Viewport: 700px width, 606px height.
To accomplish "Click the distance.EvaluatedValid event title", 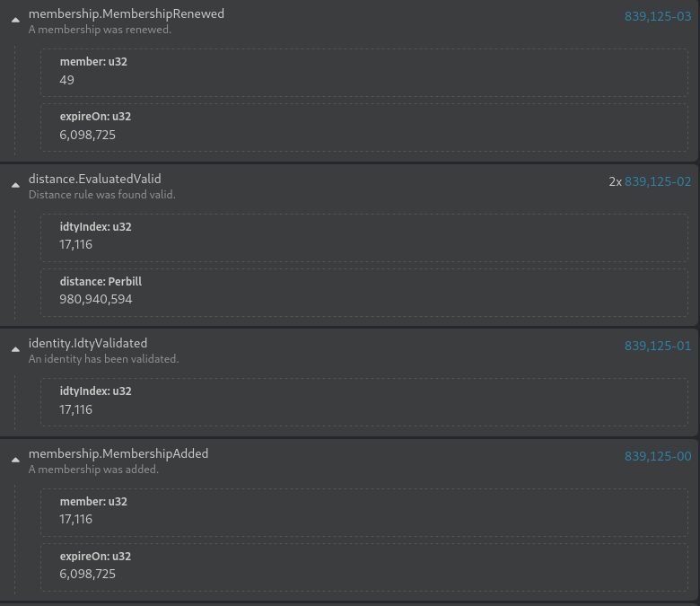I will click(x=95, y=179).
